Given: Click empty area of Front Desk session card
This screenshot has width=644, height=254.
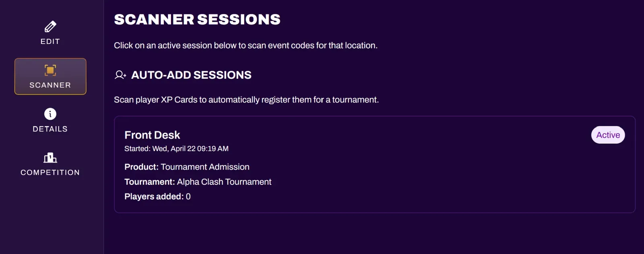Looking at the screenshot, I should [423, 177].
